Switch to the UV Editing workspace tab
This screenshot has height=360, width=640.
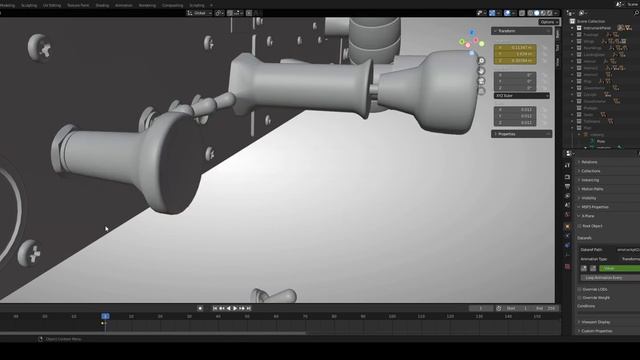pos(52,5)
